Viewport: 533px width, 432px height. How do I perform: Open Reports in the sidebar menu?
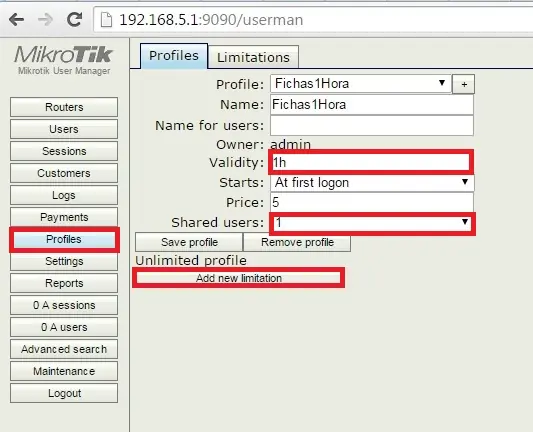(x=64, y=283)
